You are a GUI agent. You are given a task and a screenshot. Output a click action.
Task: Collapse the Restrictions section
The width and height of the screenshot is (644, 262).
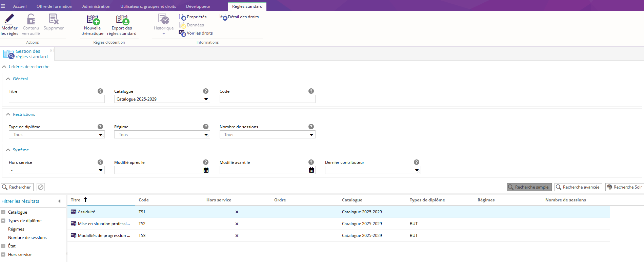point(8,114)
